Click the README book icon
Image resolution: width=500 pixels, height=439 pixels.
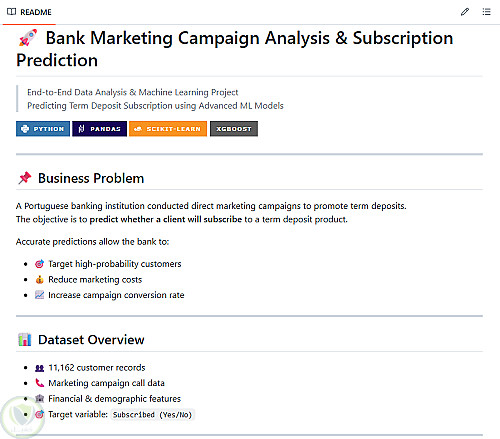point(11,12)
